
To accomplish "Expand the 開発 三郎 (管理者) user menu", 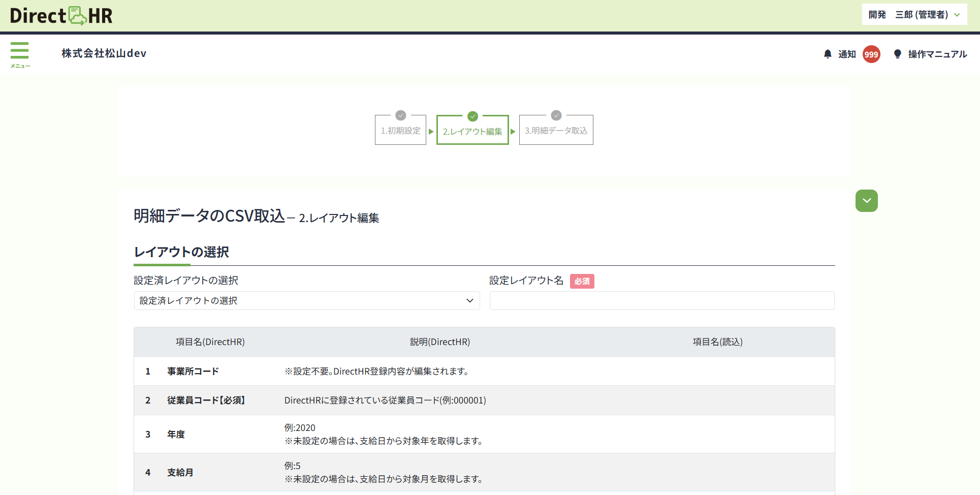I will pyautogui.click(x=914, y=15).
